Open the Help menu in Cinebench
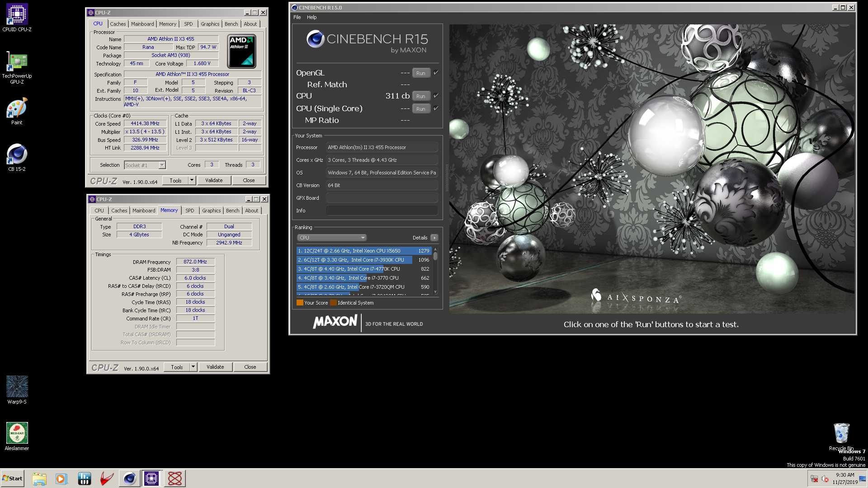The height and width of the screenshot is (488, 868). pyautogui.click(x=312, y=17)
